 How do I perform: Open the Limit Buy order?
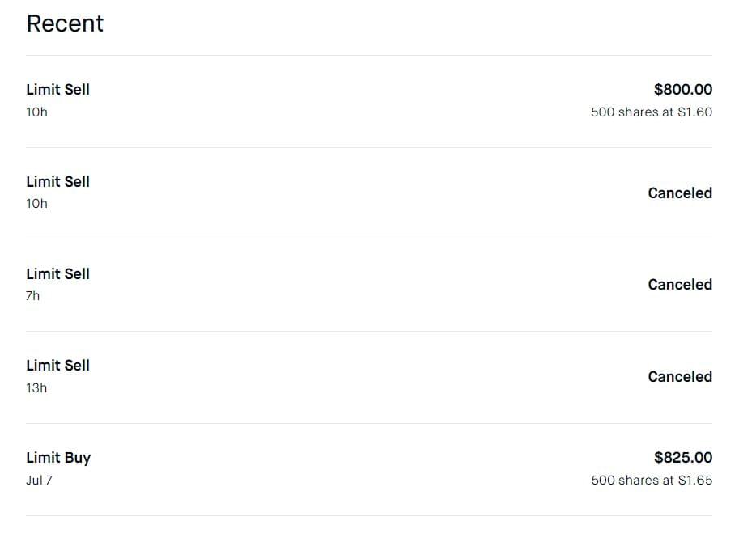(58, 458)
